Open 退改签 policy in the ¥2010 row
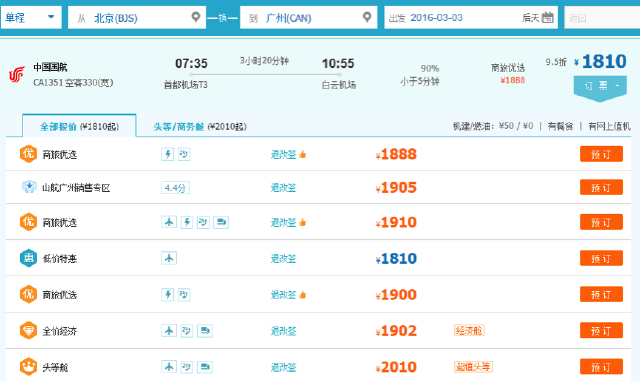The image size is (640, 381). pos(283,367)
